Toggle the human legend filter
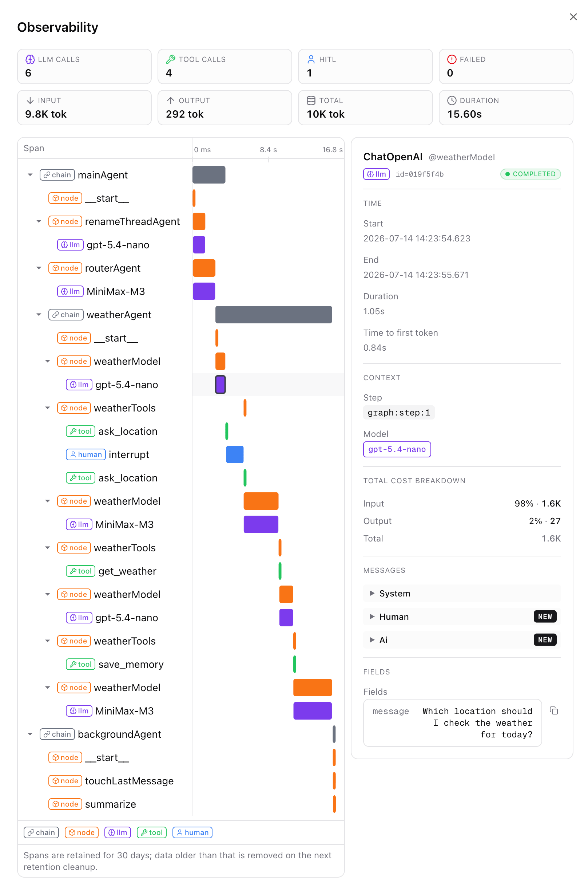 click(192, 832)
